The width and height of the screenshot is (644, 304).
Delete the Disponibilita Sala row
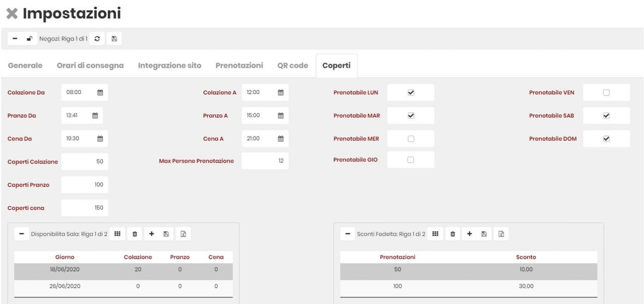(135, 234)
